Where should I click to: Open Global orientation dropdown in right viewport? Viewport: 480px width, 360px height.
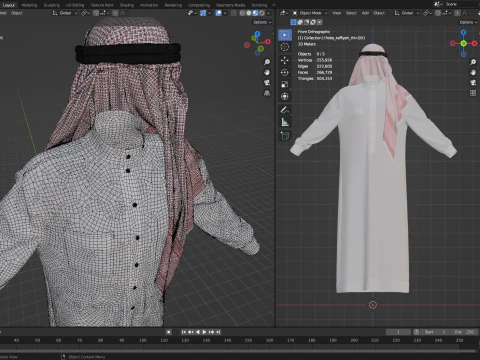coord(407,13)
